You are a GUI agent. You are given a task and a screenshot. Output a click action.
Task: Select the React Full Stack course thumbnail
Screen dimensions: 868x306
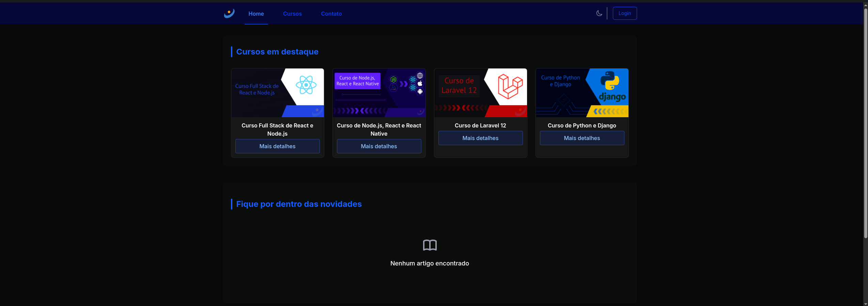[277, 93]
